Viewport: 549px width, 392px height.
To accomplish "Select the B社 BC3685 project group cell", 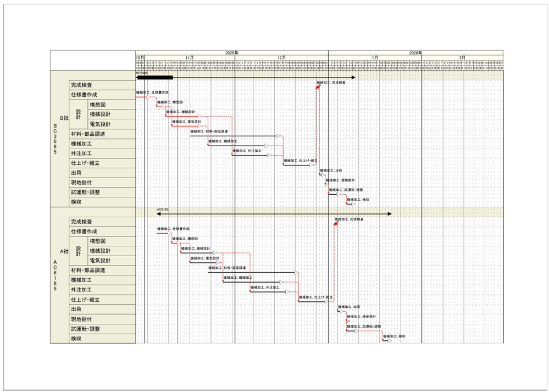I will click(59, 139).
